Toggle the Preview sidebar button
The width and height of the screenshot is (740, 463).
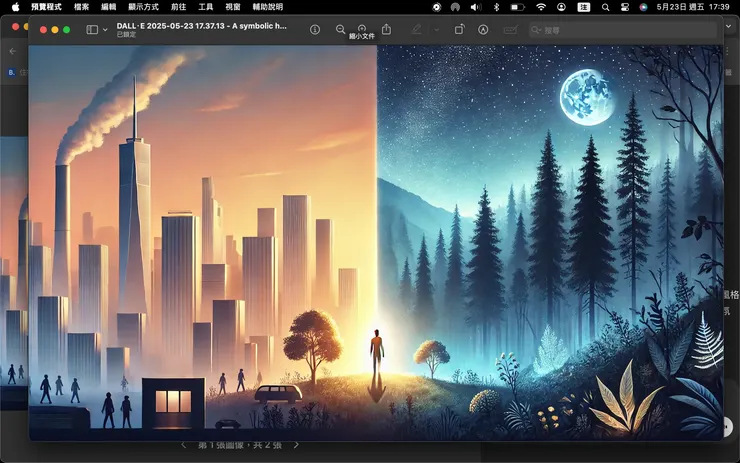92,30
